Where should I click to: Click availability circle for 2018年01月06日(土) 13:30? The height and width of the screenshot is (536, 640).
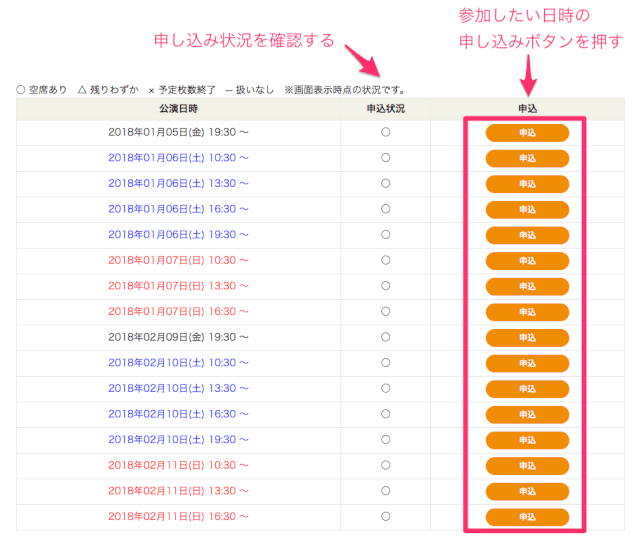coord(385,183)
